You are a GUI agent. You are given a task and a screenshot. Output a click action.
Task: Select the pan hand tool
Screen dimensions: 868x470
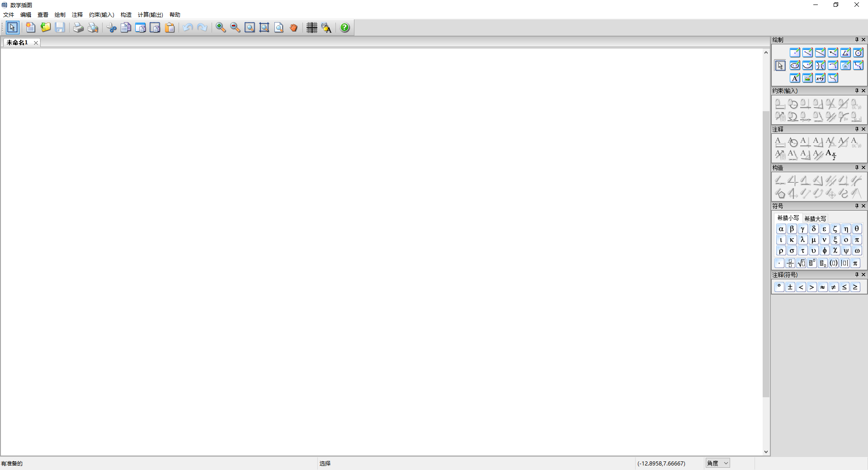pyautogui.click(x=293, y=28)
